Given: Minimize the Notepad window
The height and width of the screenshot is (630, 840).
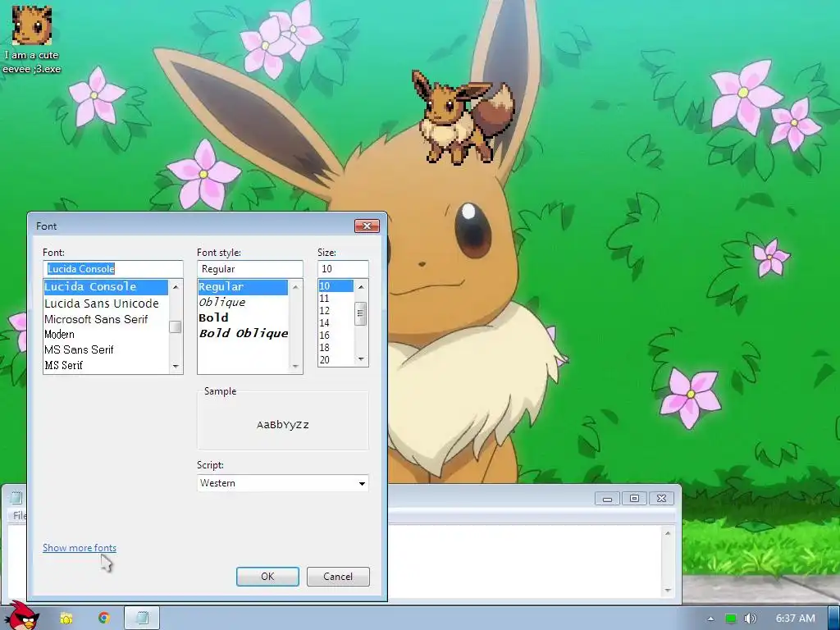Looking at the screenshot, I should pos(607,499).
